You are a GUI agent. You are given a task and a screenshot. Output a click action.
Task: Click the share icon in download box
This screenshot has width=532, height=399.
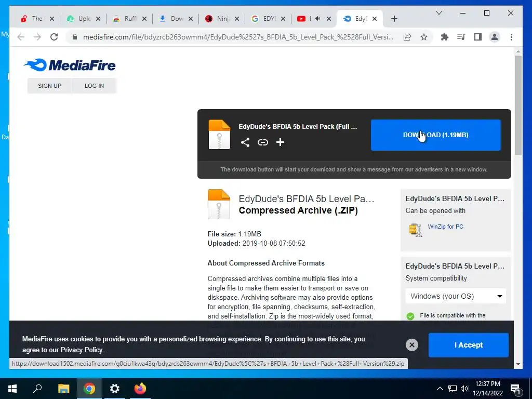click(245, 142)
